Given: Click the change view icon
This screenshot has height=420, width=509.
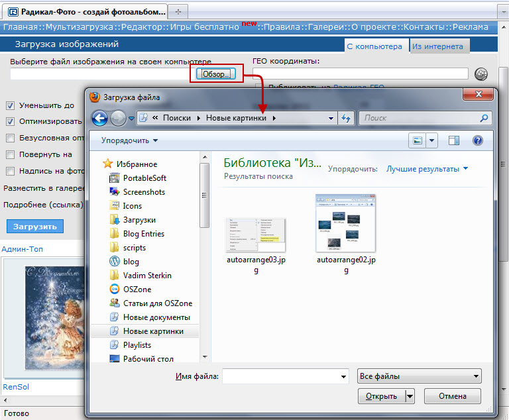Looking at the screenshot, I should [418, 140].
